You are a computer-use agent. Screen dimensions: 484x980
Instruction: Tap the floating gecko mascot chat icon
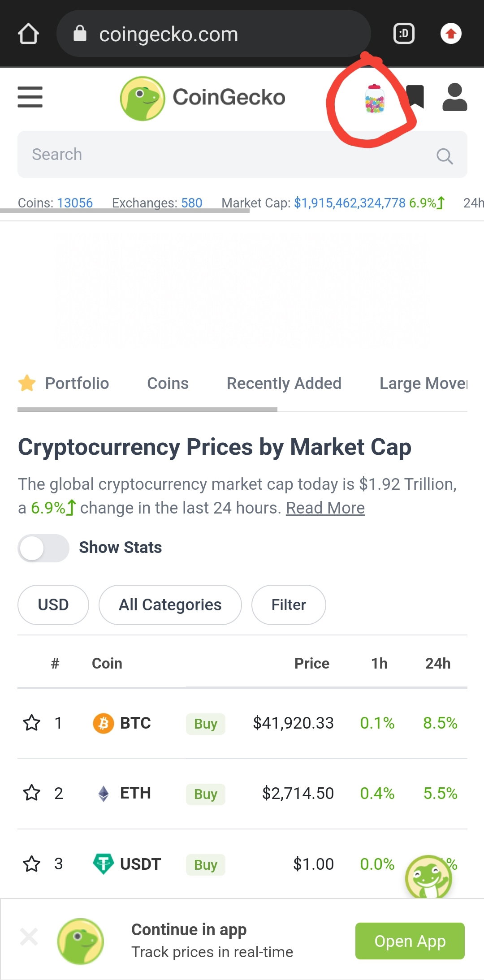click(x=428, y=876)
